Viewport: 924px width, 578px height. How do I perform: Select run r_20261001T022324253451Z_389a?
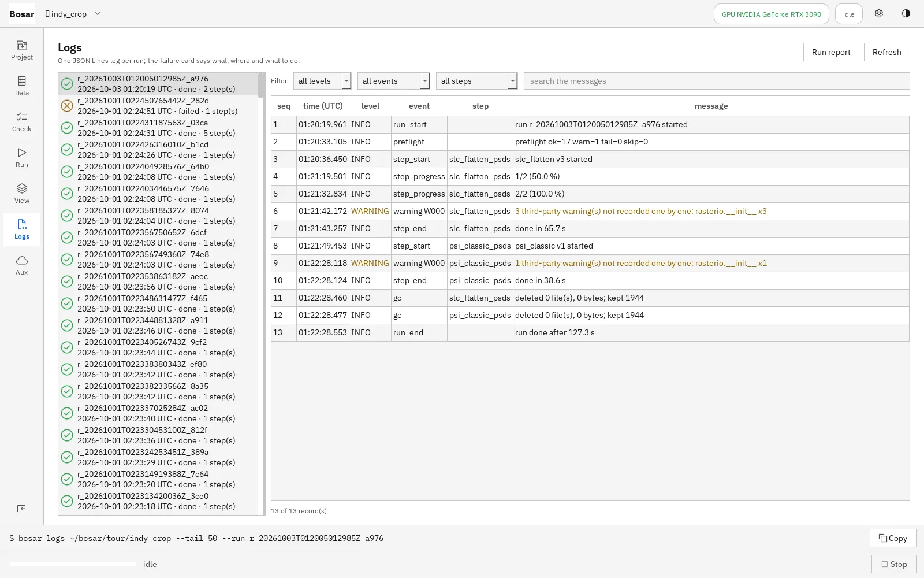[x=158, y=457]
